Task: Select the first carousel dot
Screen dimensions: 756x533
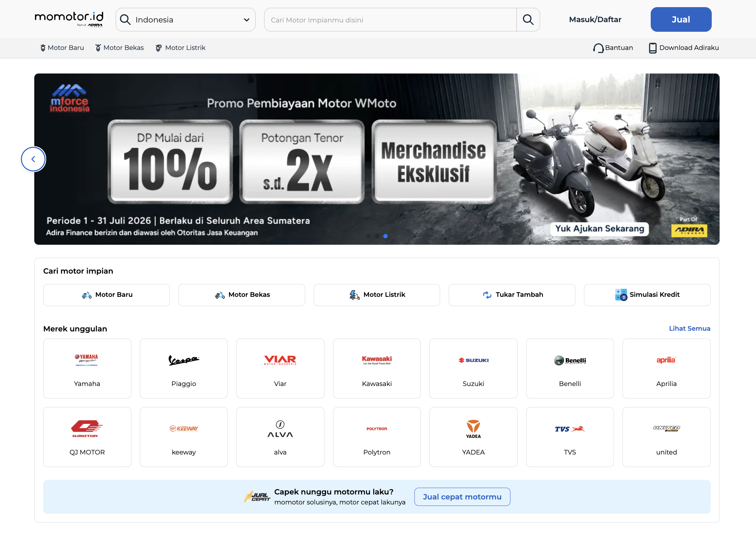Action: coord(368,236)
